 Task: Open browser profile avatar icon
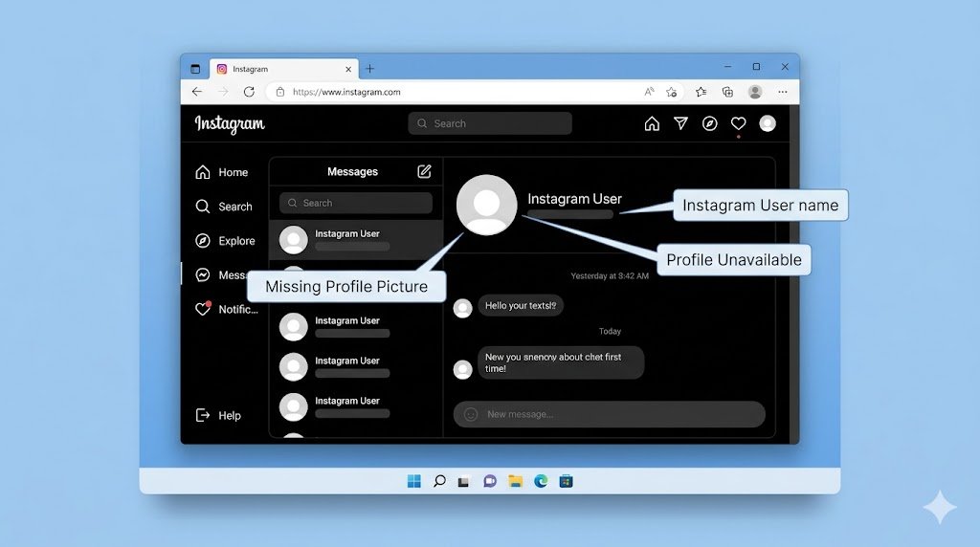(x=755, y=92)
